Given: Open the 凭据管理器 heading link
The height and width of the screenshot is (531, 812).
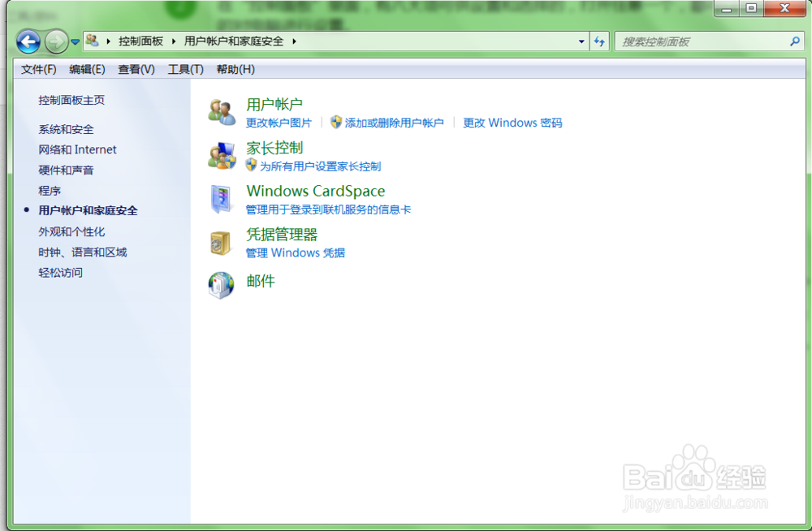Looking at the screenshot, I should tap(282, 235).
